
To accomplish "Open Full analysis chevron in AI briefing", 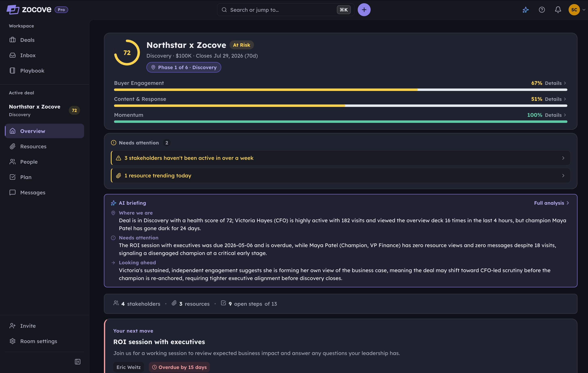I will [568, 203].
